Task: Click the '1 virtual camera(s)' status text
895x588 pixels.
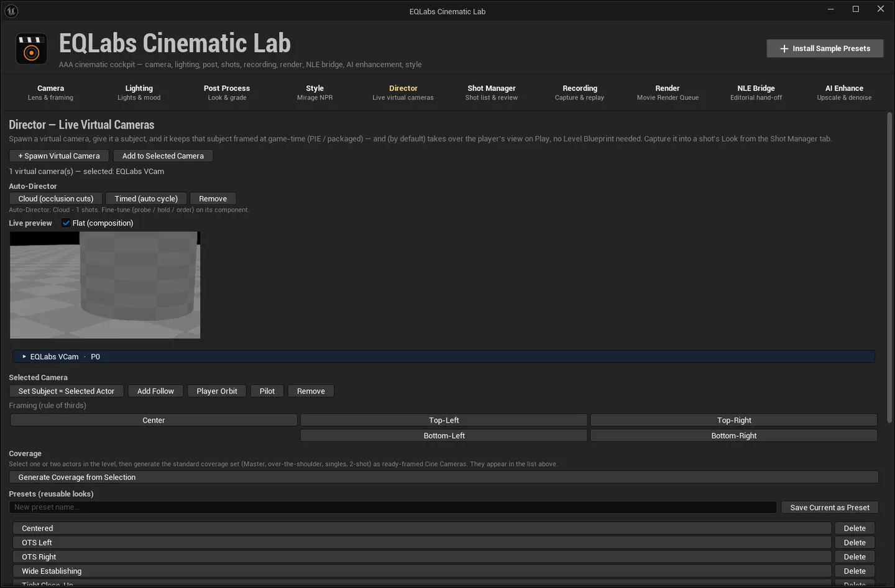Action: [x=86, y=172]
